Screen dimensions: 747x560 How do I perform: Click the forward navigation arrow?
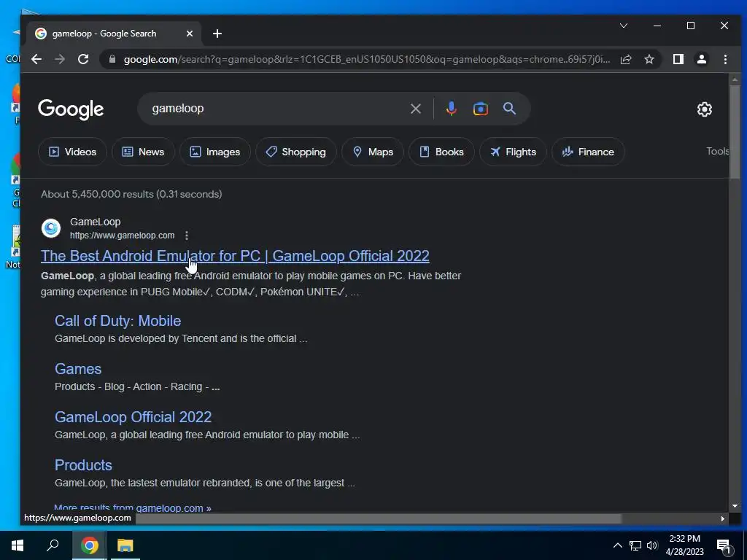(x=60, y=59)
